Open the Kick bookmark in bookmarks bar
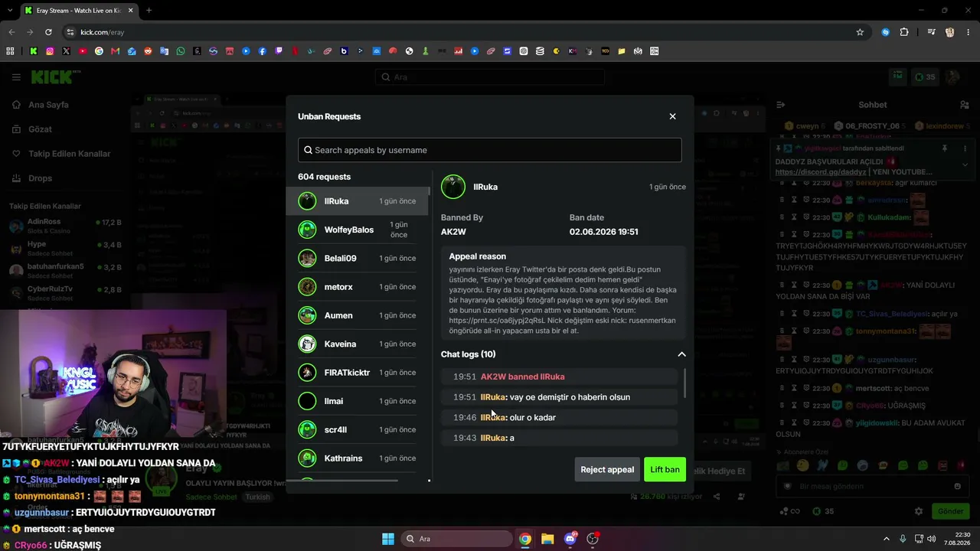Screen dimensions: 980x551 pos(34,51)
